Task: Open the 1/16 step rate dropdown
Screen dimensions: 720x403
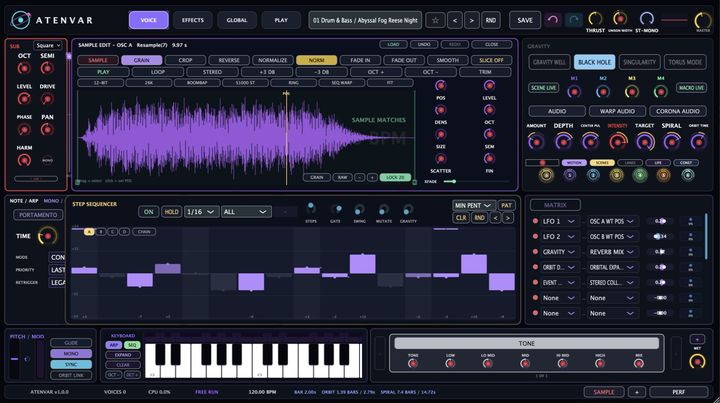Action: (201, 212)
